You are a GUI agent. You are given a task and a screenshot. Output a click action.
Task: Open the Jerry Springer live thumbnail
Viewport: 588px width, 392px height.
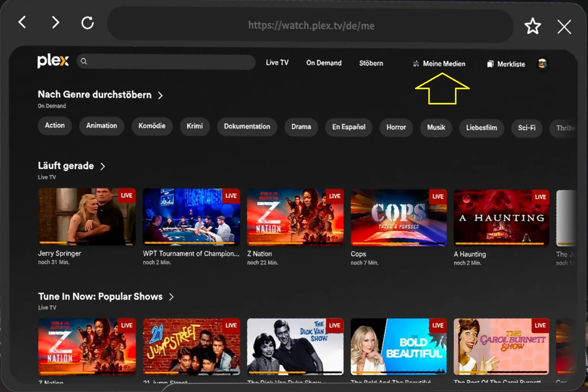click(x=87, y=217)
